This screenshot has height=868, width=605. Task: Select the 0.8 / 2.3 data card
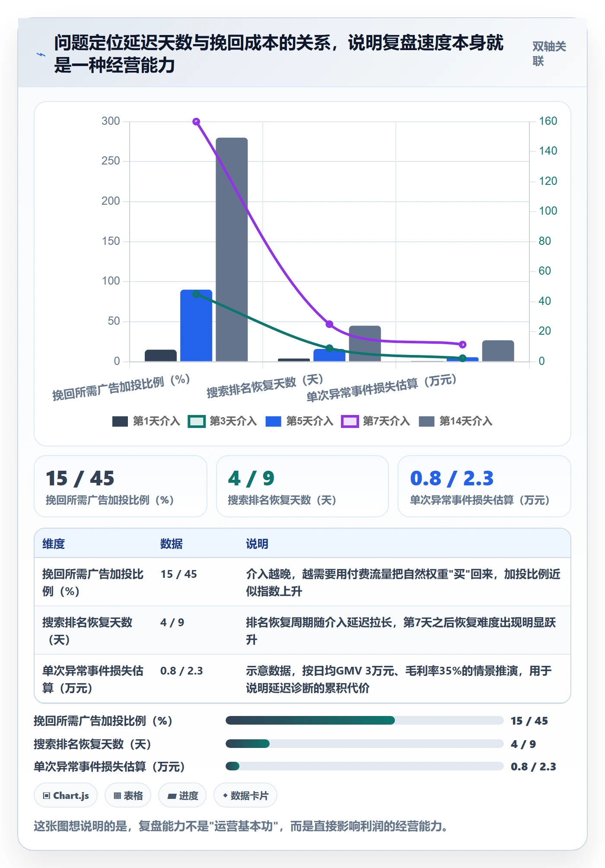point(484,486)
